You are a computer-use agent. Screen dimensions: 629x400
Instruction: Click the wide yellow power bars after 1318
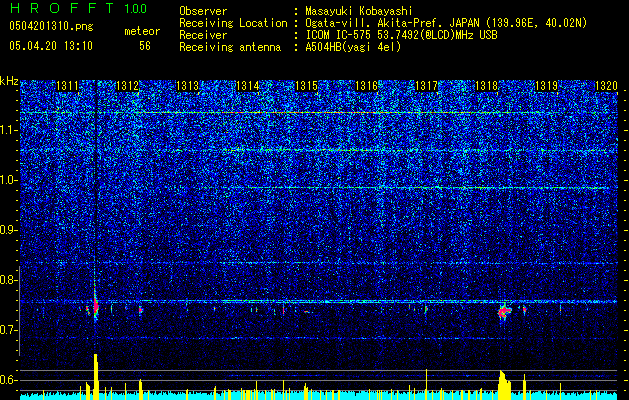point(504,385)
